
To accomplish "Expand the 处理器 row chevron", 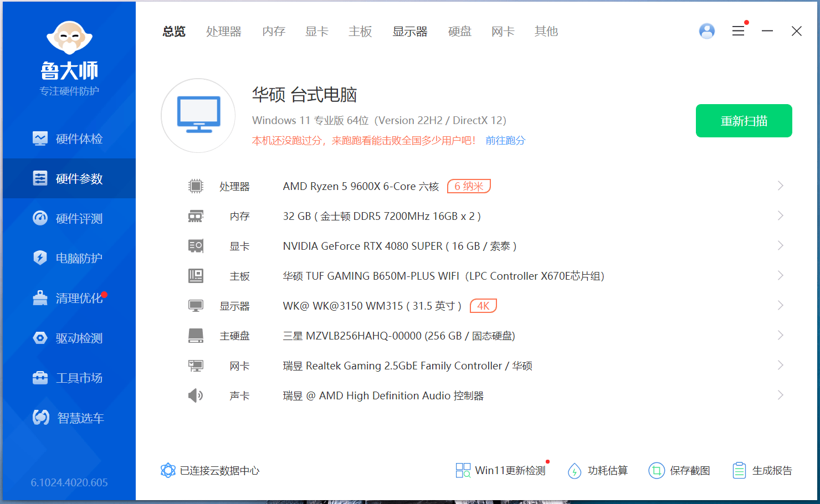I will coord(780,186).
